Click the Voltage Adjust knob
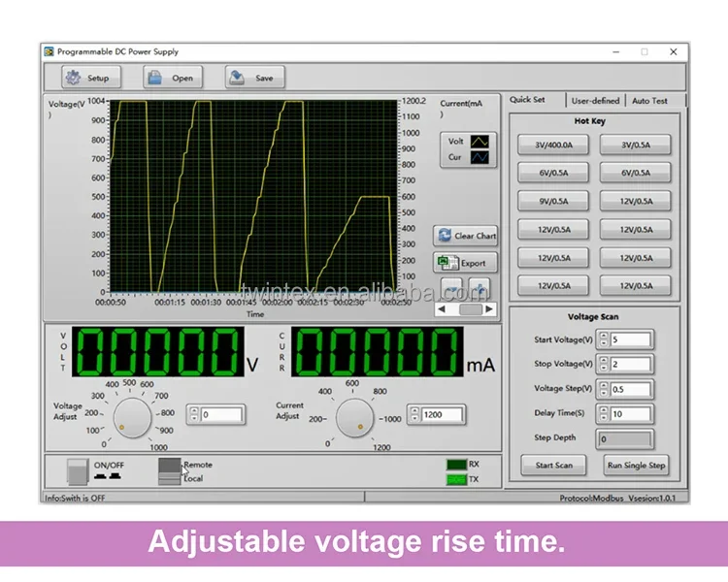 [132, 418]
